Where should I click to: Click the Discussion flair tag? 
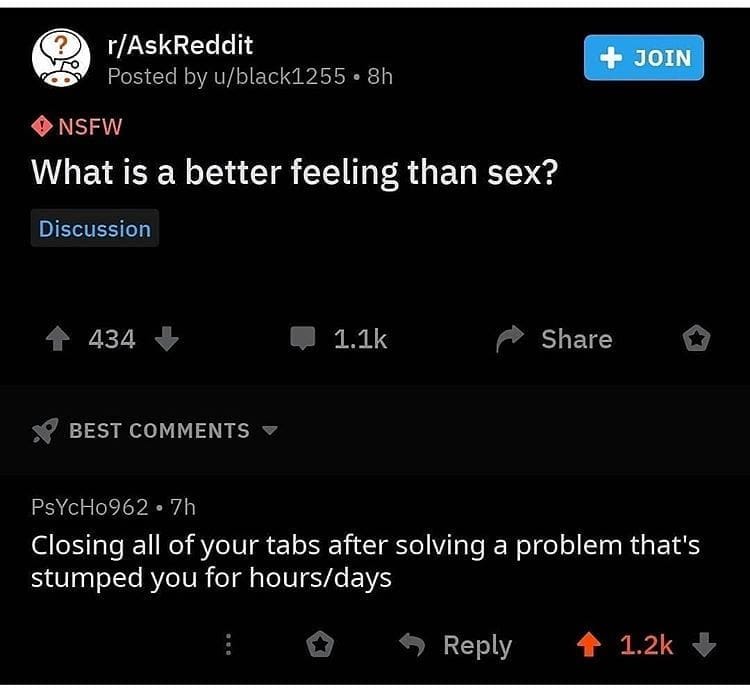click(95, 229)
